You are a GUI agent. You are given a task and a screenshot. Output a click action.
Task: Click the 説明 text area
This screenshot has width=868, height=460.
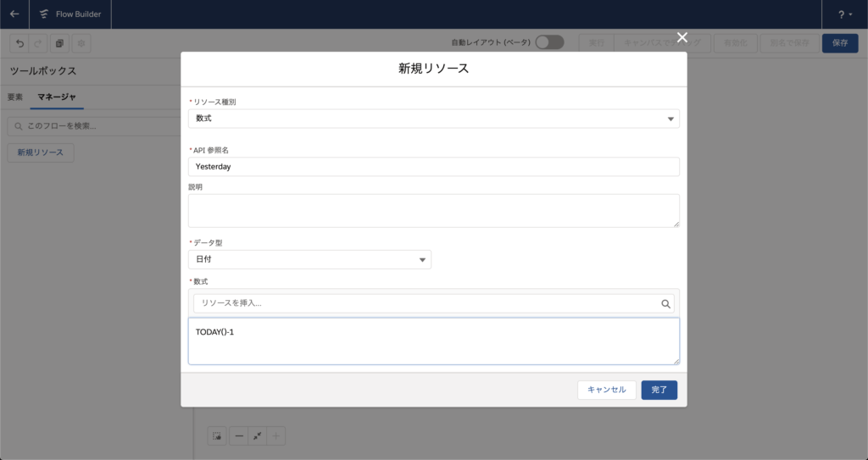click(x=433, y=210)
